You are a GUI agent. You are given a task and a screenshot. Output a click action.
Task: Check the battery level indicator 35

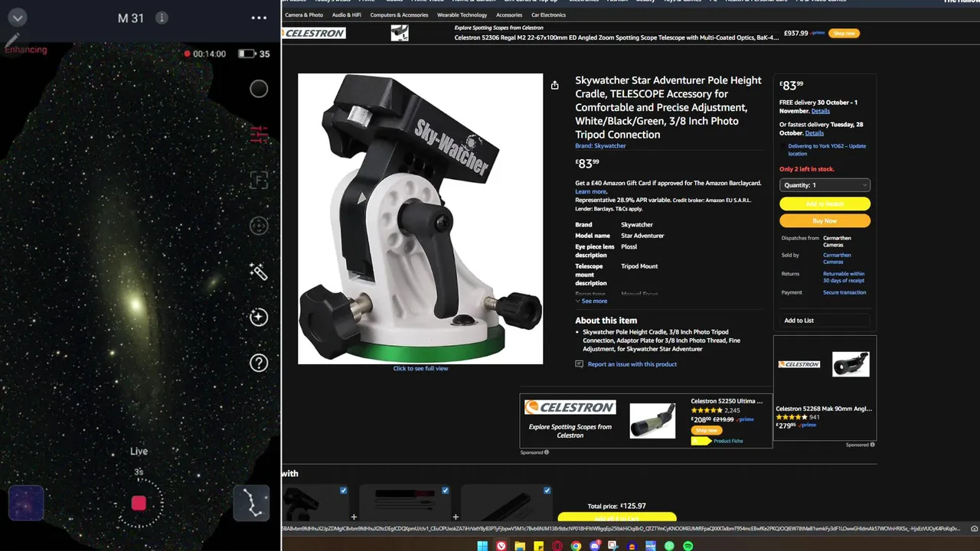(254, 54)
